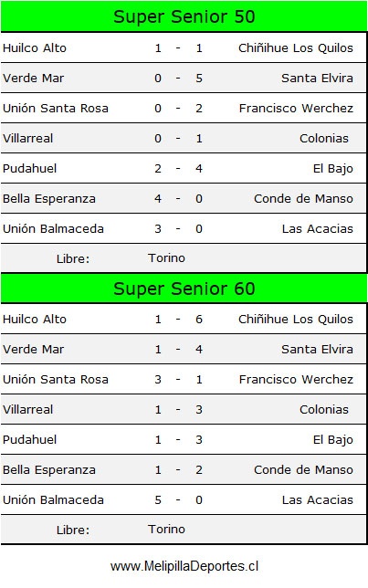
Task: Click Chiñihue Los Quilos in Super Senior 60
Action: click(x=296, y=320)
